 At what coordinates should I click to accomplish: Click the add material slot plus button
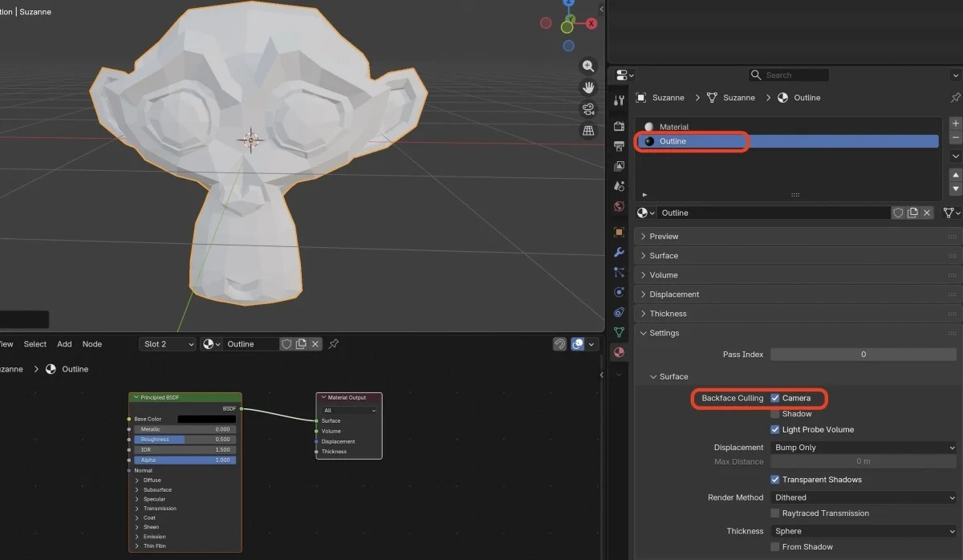[955, 124]
